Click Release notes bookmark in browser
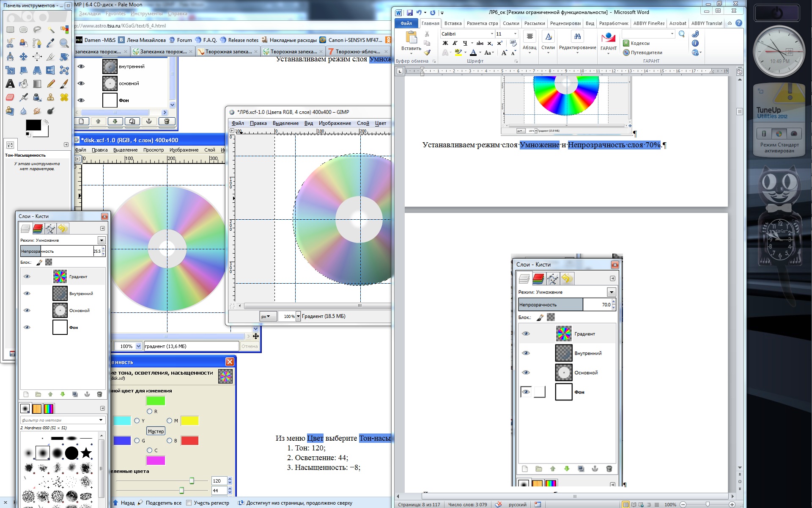 click(239, 40)
